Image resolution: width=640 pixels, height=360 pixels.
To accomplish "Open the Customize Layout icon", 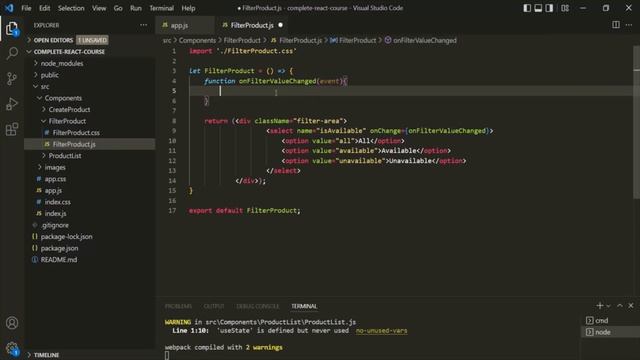I will pos(565,8).
